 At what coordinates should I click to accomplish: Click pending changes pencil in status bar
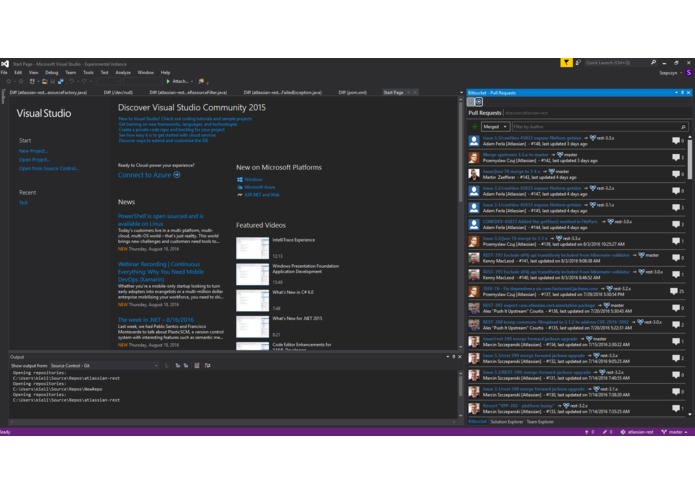605,432
